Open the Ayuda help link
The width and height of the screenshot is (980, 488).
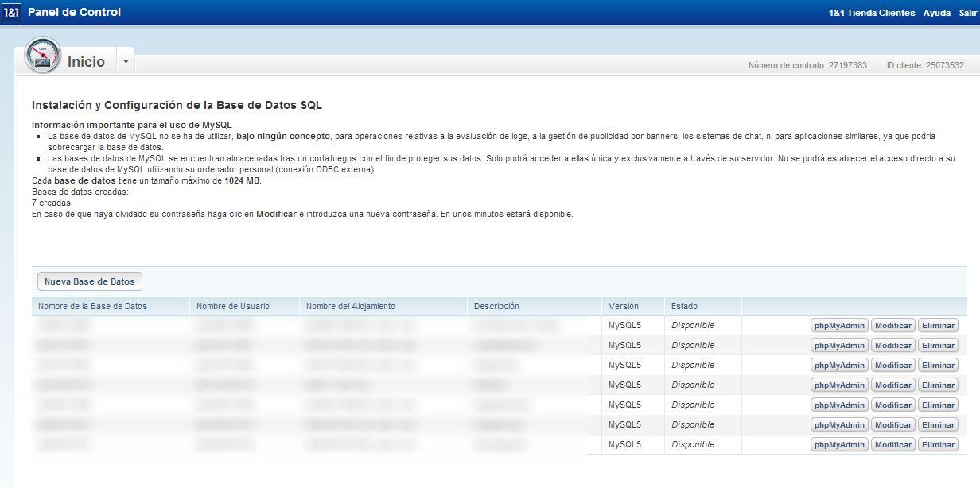click(936, 13)
